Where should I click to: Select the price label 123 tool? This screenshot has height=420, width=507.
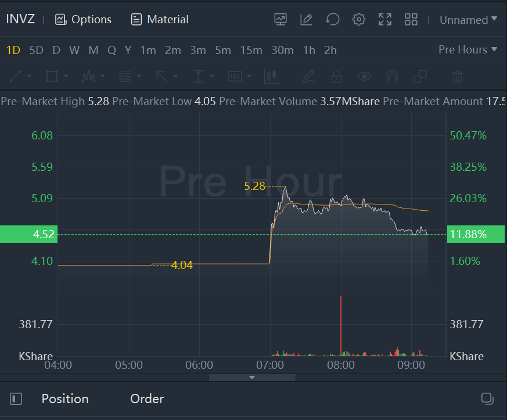[x=235, y=77]
